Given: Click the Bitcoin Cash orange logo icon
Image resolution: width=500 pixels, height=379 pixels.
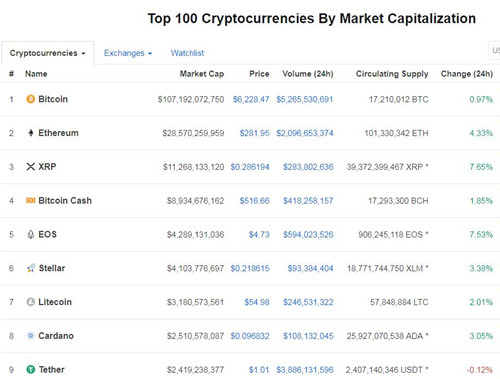Looking at the screenshot, I should tap(31, 200).
